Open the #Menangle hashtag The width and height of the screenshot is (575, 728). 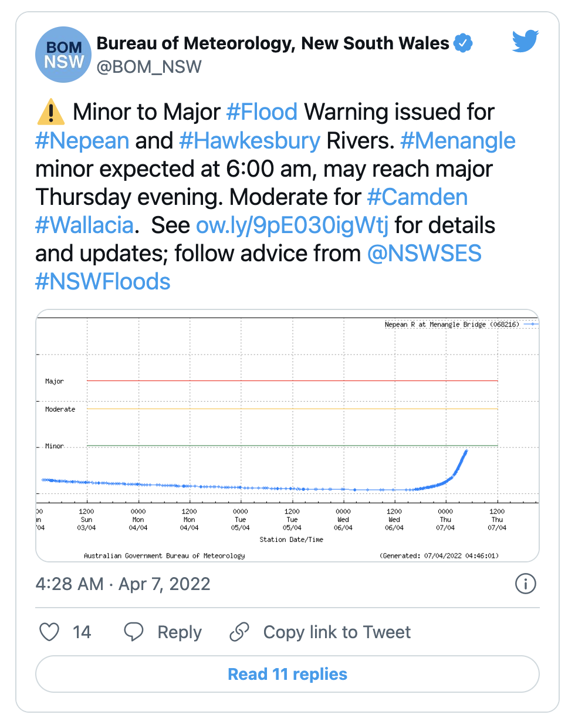click(458, 141)
